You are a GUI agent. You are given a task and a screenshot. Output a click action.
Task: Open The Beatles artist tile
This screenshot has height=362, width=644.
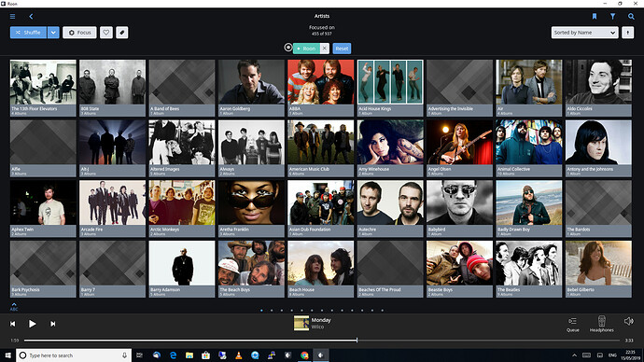coord(529,269)
